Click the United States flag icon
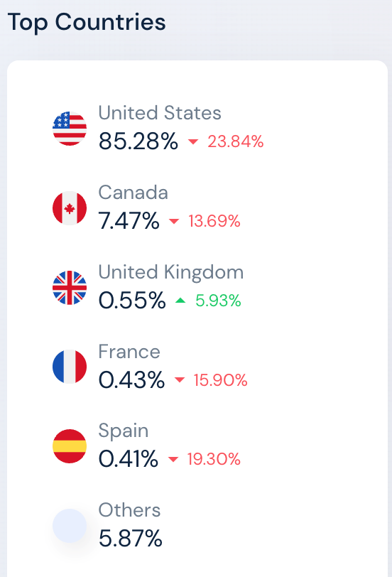This screenshot has width=392, height=577. click(x=70, y=129)
